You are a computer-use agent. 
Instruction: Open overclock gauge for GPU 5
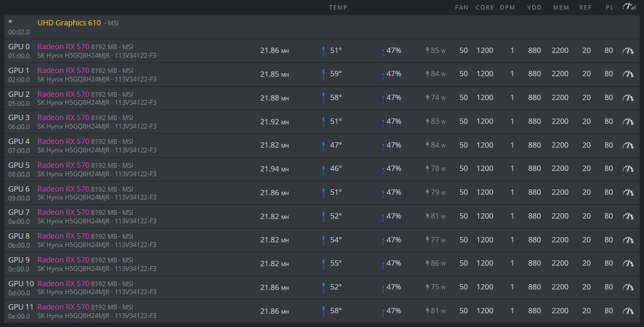[628, 169]
